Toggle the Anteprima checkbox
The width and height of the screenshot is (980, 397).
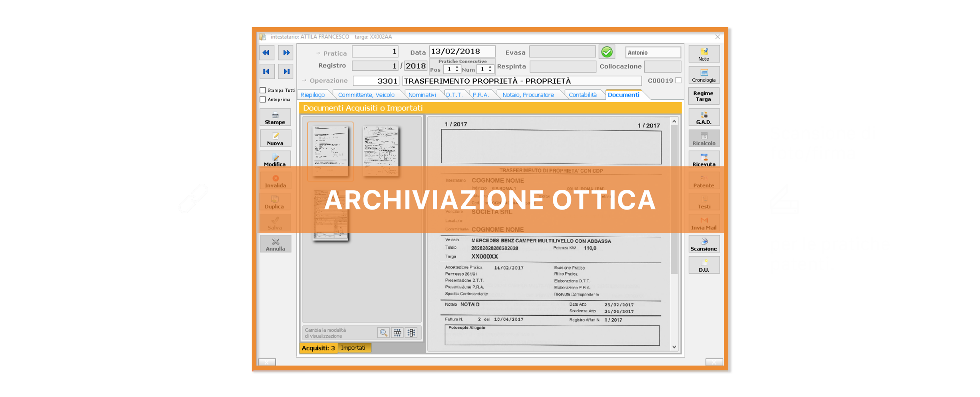pyautogui.click(x=262, y=99)
